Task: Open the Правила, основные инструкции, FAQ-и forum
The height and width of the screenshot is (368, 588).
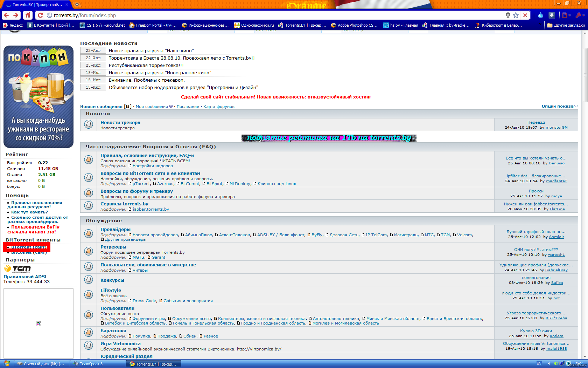Action: [147, 155]
